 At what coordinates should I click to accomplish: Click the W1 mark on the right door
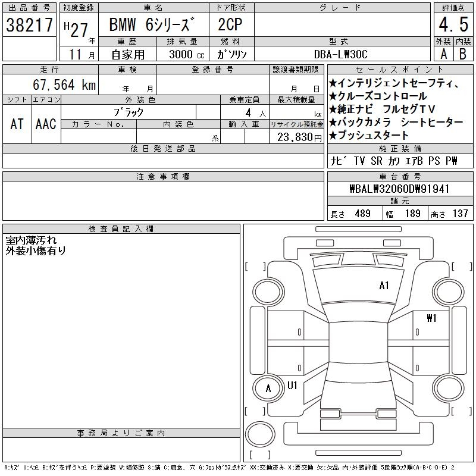coord(431,318)
